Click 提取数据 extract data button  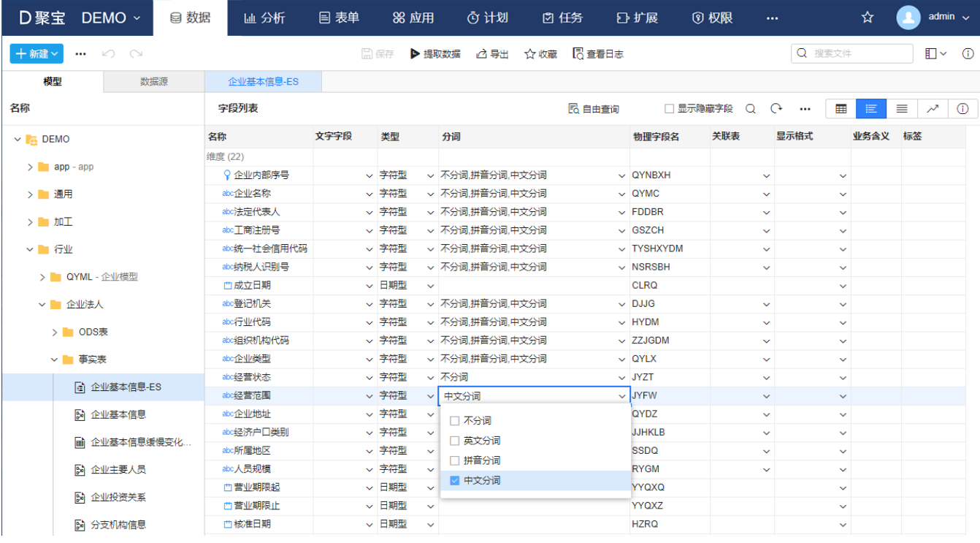point(435,53)
